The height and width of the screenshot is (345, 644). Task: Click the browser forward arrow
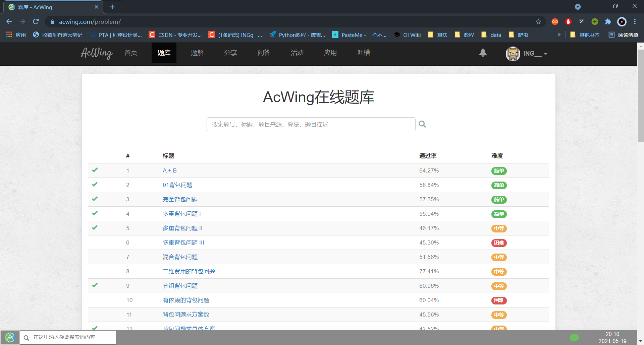click(x=22, y=21)
